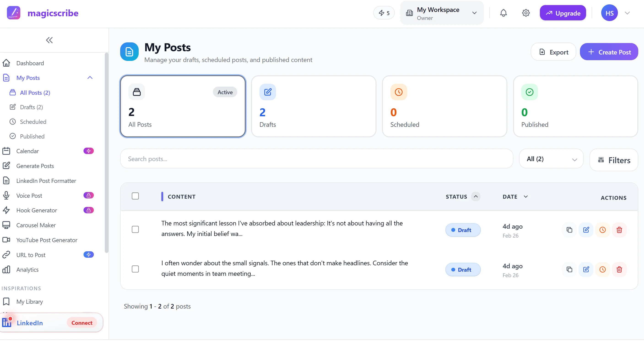The height and width of the screenshot is (344, 644).
Task: Focus the Search posts input field
Action: 316,159
